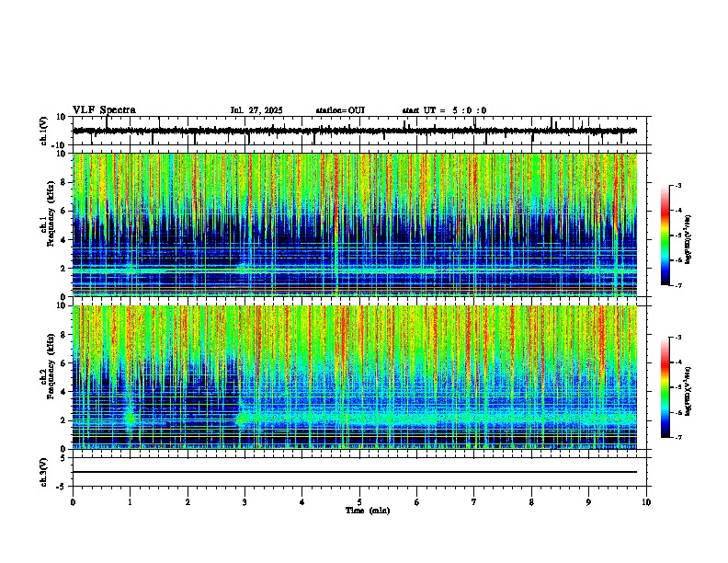Click time axis tick label "9"
Screen dimensions: 728x563
[x=588, y=502]
